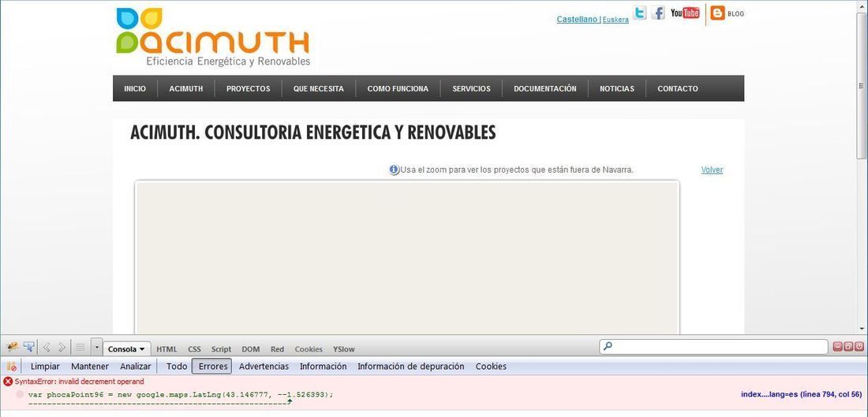Open the QUE NECESITA menu item
This screenshot has width=868, height=417.
[x=318, y=88]
